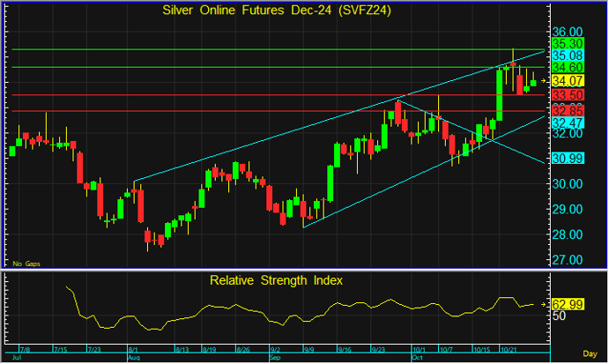Click the 9/23 date marker
This screenshot has height=364, width=609.
coord(378,350)
